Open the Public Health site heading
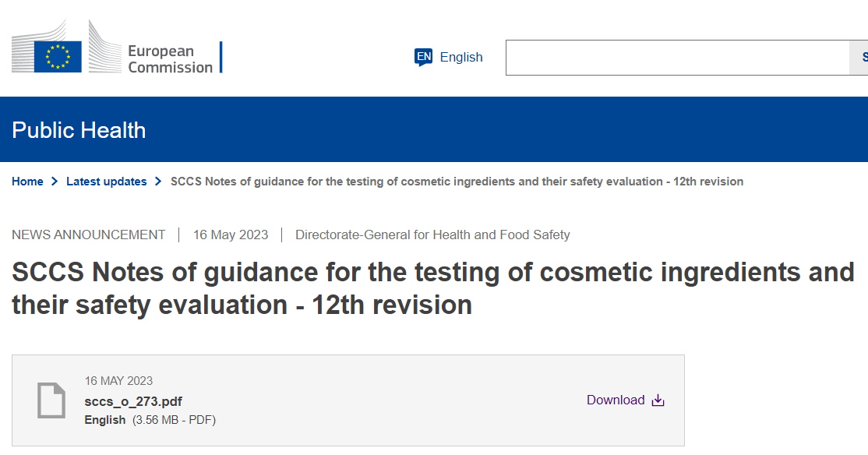The image size is (868, 455). click(79, 129)
